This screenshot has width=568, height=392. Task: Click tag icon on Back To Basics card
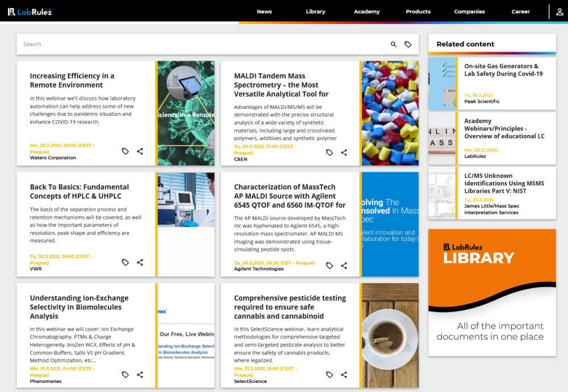tap(126, 263)
